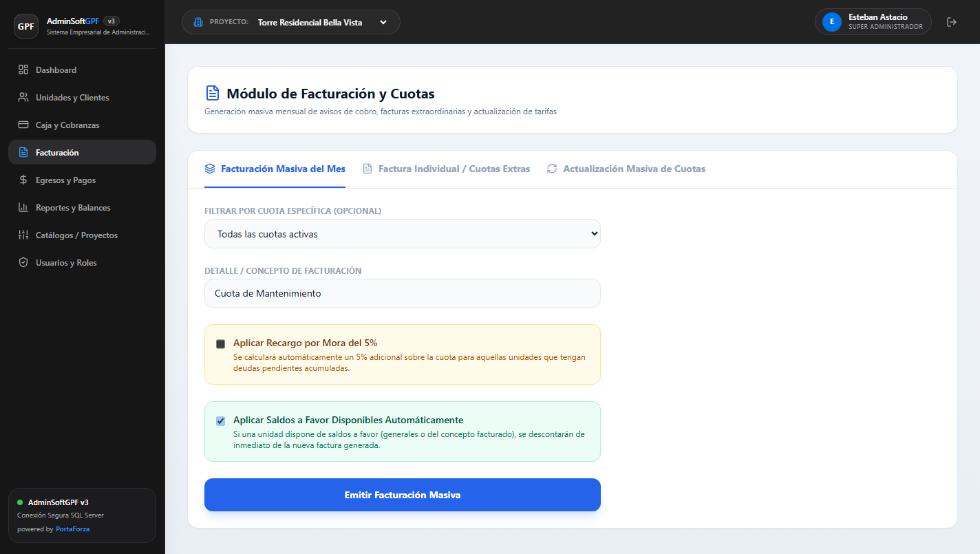This screenshot has width=980, height=554.
Task: Click the green connection status dot
Action: (20, 502)
